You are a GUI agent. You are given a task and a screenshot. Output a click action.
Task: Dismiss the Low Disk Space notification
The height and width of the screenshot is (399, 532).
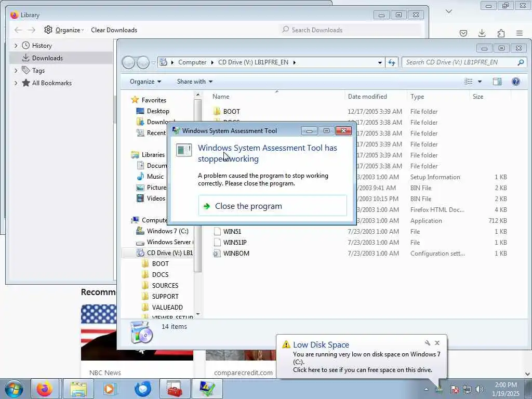[437, 343]
